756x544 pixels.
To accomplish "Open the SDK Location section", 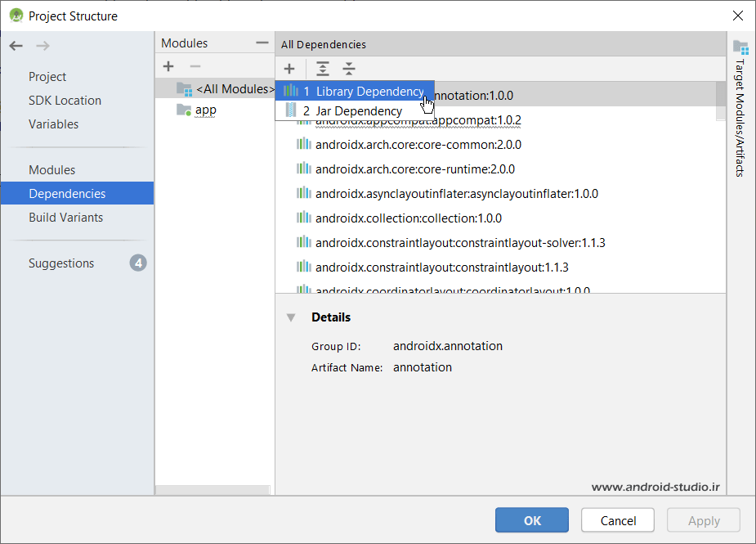I will coord(65,101).
